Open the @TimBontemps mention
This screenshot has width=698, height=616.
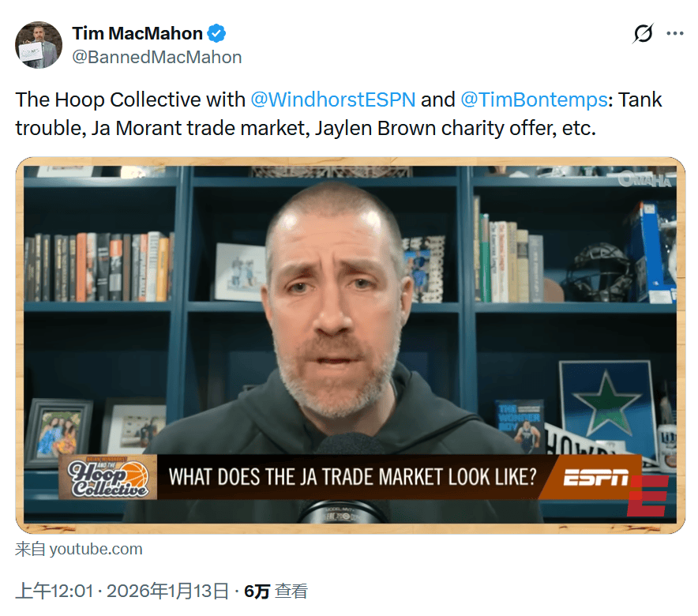pyautogui.click(x=534, y=100)
